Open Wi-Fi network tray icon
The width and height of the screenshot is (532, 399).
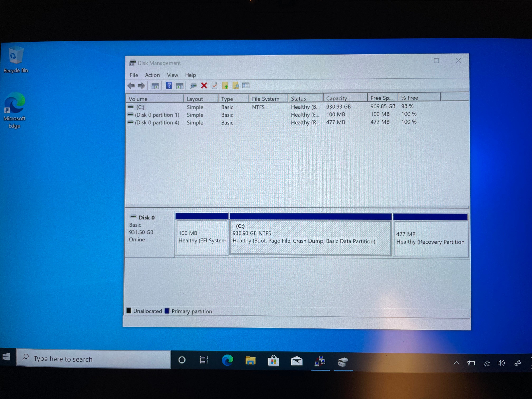tap(487, 363)
